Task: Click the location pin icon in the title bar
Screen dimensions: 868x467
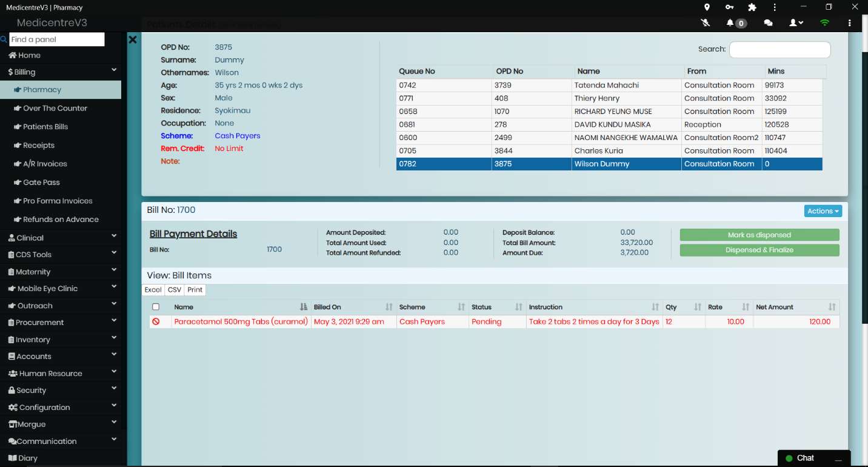Action: [x=707, y=7]
